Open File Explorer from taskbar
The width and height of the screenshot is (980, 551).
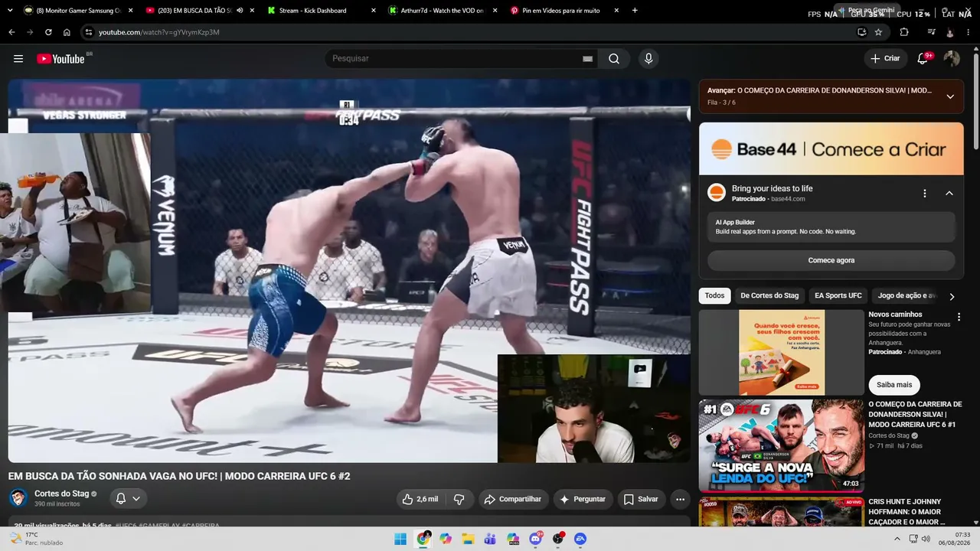(x=468, y=539)
